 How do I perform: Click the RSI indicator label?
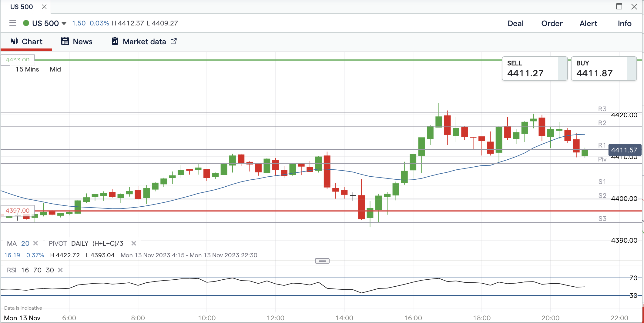coord(12,270)
